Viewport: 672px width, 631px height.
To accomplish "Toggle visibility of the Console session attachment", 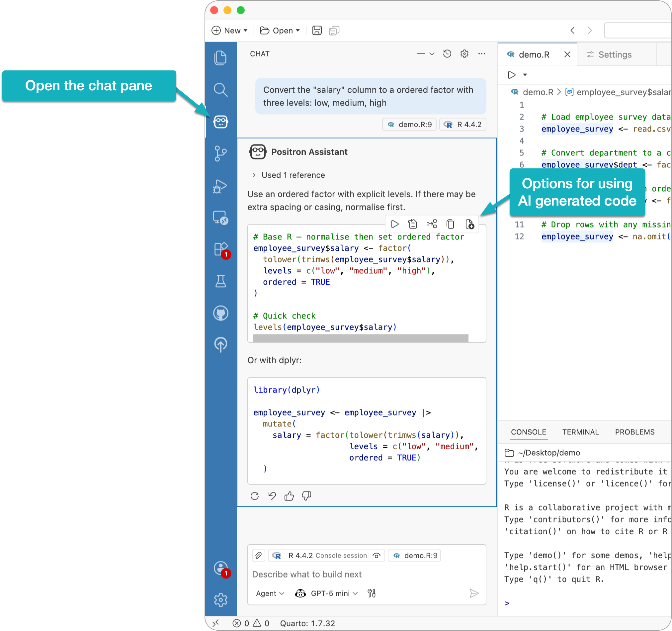I will (x=376, y=555).
